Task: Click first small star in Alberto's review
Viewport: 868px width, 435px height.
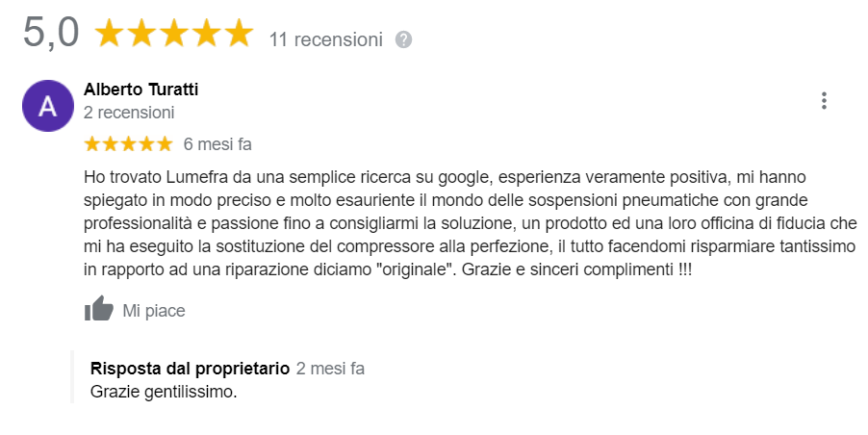Action: tap(92, 144)
